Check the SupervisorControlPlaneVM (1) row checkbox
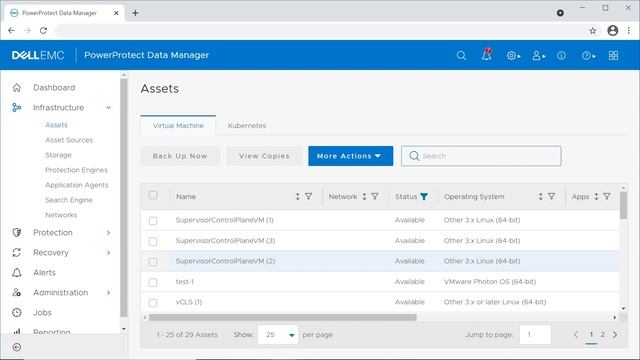 point(153,221)
